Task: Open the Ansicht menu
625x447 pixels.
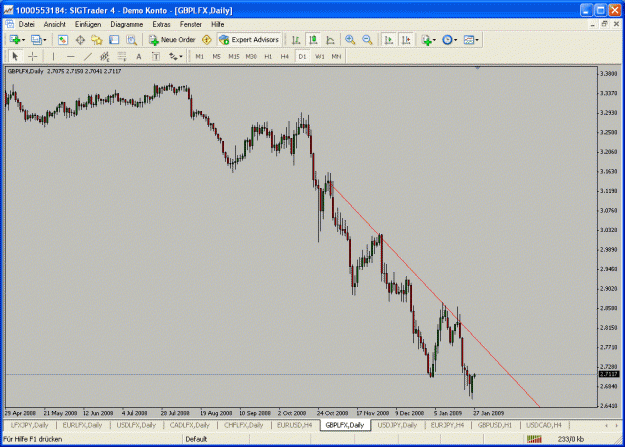Action: pos(55,24)
